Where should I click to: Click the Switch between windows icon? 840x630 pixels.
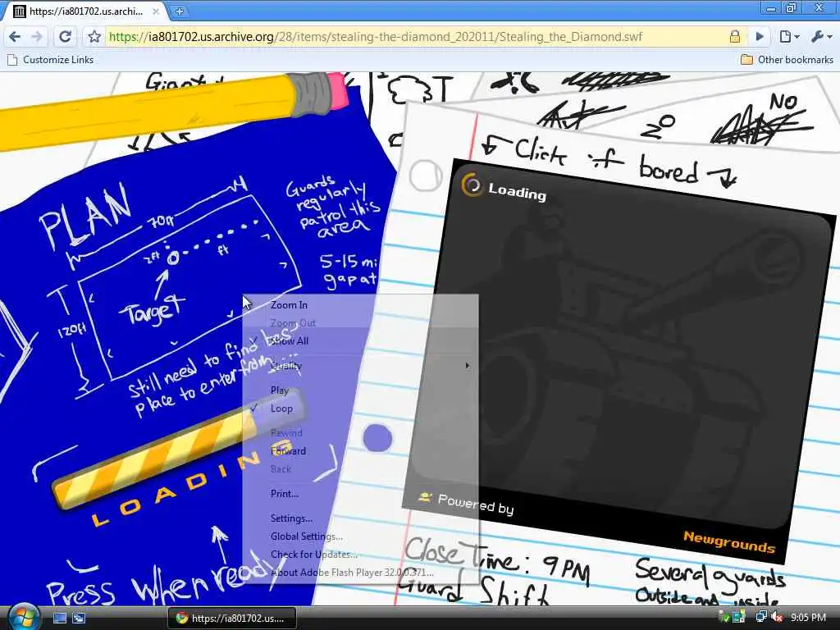pos(79,619)
